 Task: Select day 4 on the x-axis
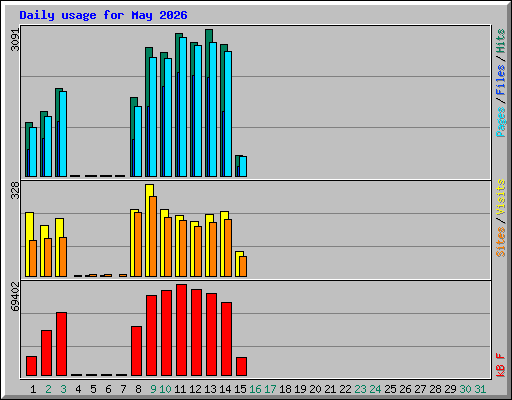pyautogui.click(x=78, y=389)
